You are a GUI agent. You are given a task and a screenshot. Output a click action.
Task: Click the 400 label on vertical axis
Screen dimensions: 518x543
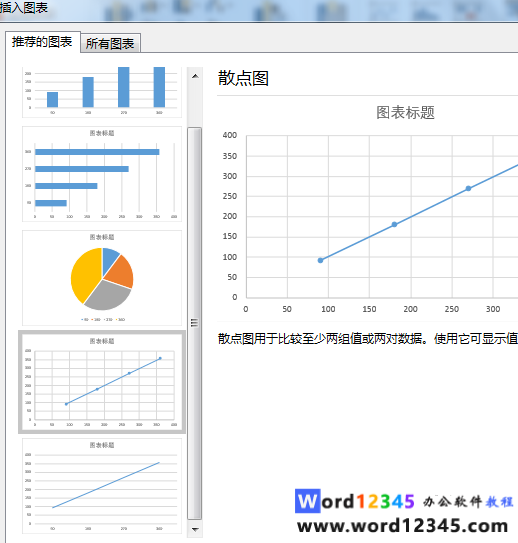(230, 135)
